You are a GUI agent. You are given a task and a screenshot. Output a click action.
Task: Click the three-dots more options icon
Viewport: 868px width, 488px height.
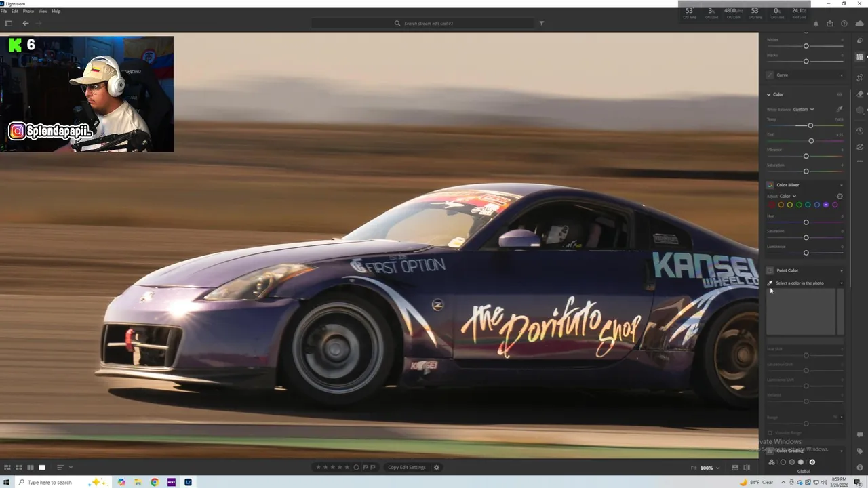point(859,162)
